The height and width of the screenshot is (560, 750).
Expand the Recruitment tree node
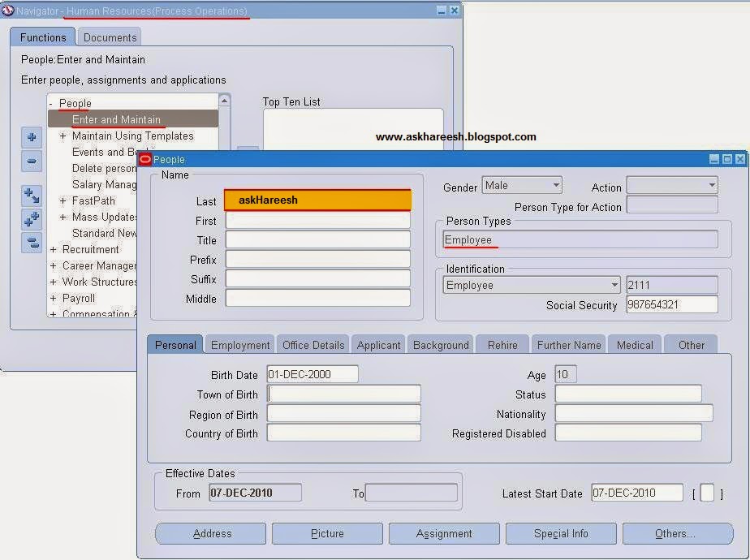click(x=53, y=250)
